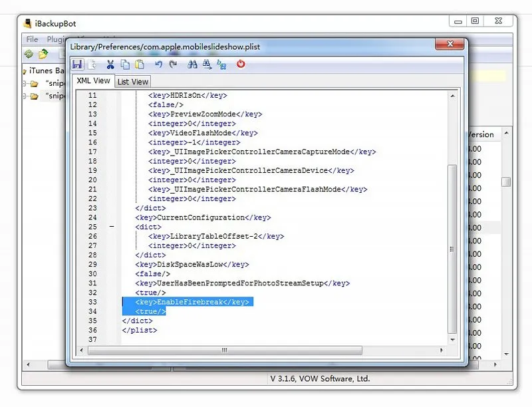Undo the last edit
Viewport: 532px width, 407px height.
pyautogui.click(x=158, y=64)
